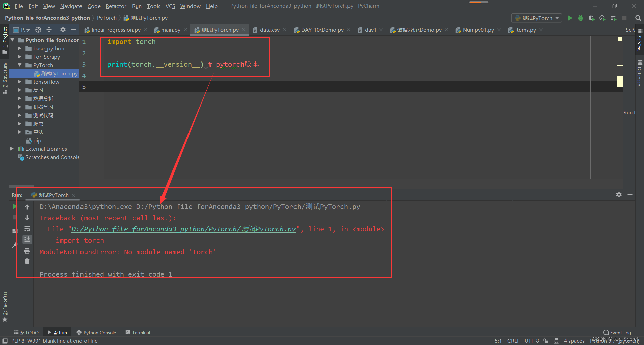The image size is (644, 345).
Task: Print console output using the printer icon
Action: point(27,251)
